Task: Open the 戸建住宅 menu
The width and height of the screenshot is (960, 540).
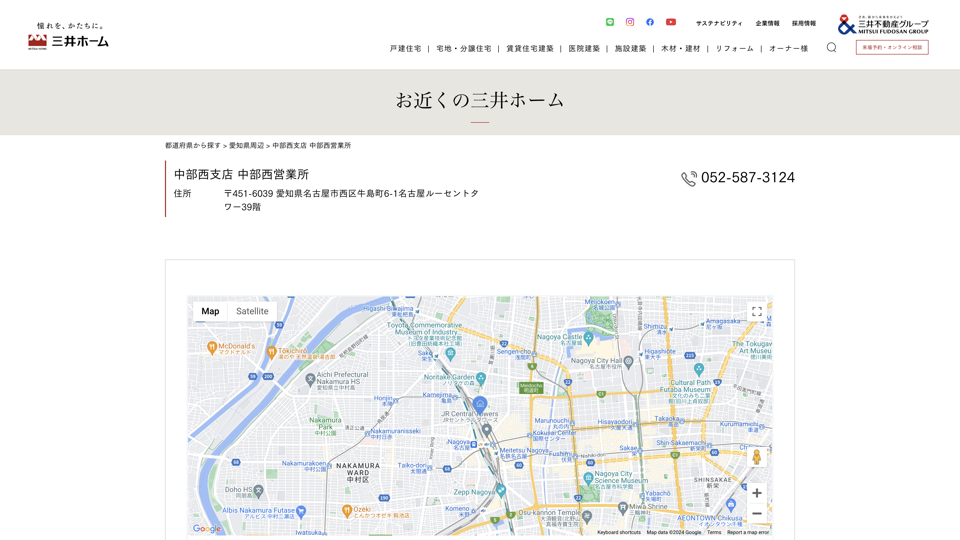Action: click(405, 48)
